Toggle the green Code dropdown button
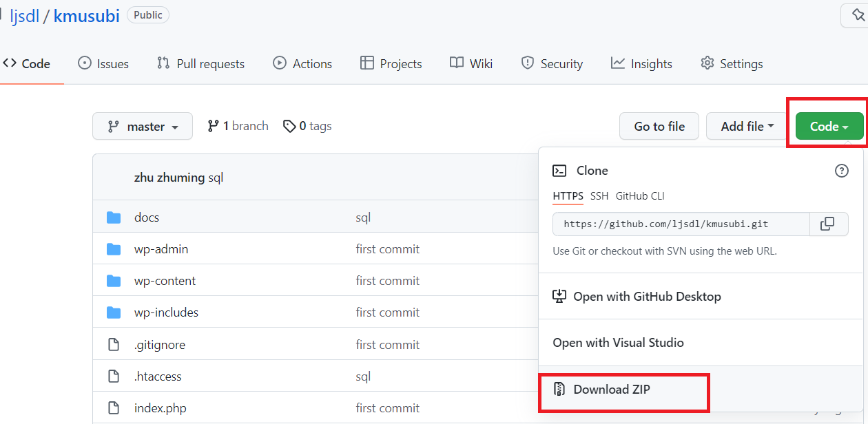The image size is (868, 424). 829,127
